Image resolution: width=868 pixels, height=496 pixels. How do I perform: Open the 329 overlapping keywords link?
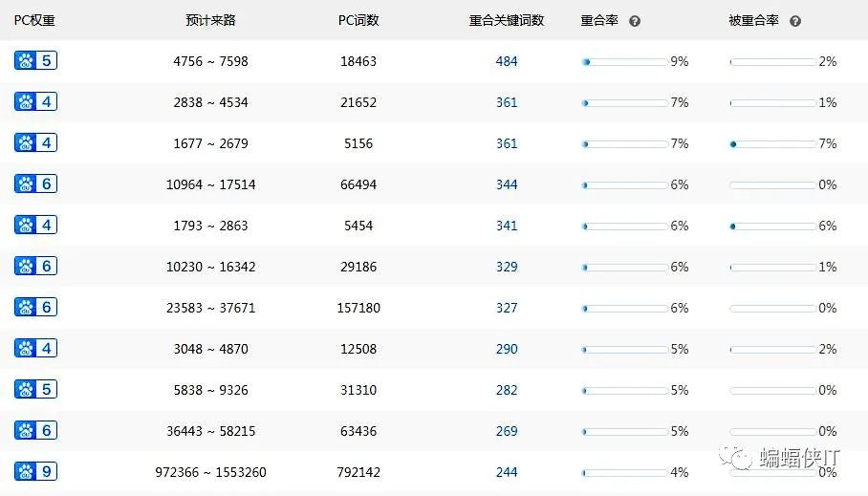click(507, 267)
